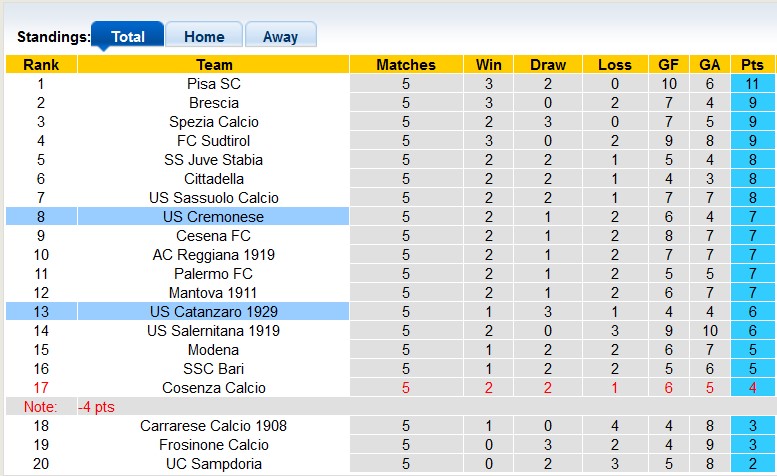777x476 pixels.
Task: Select the Total standings tab
Action: 127,37
